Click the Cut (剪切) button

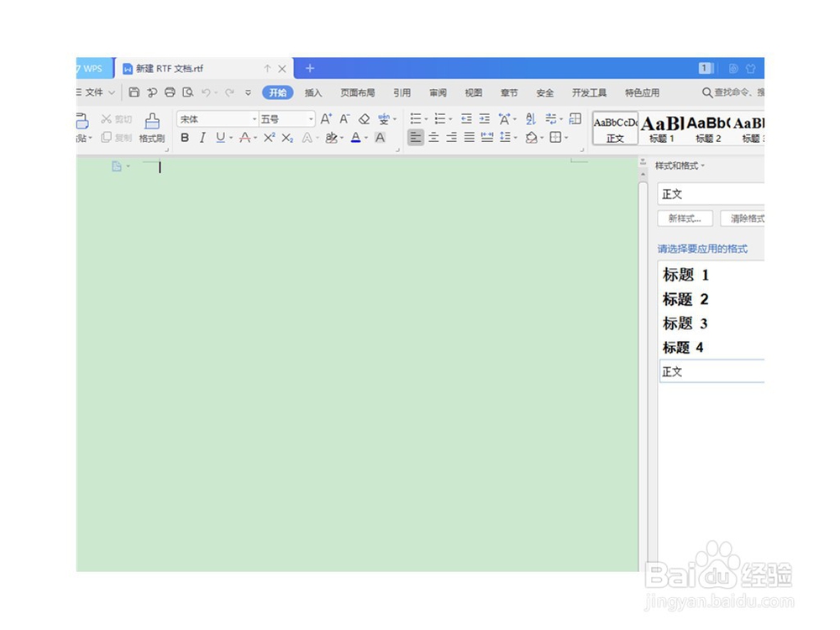click(x=117, y=119)
